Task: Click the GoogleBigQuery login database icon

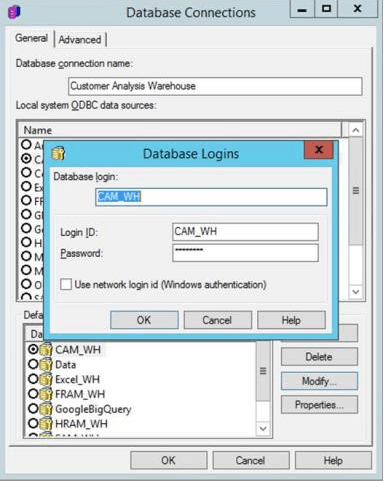Action: pyautogui.click(x=46, y=409)
